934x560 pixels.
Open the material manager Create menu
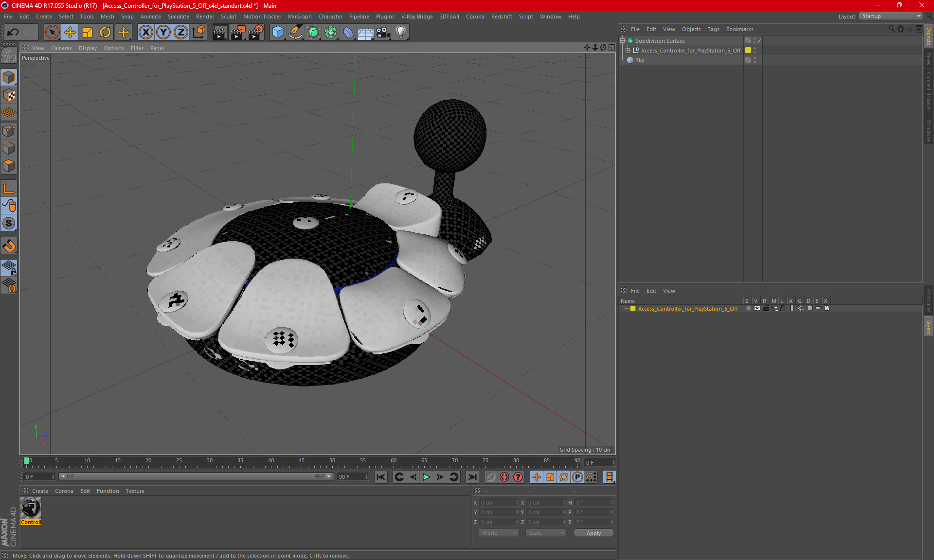click(x=40, y=491)
